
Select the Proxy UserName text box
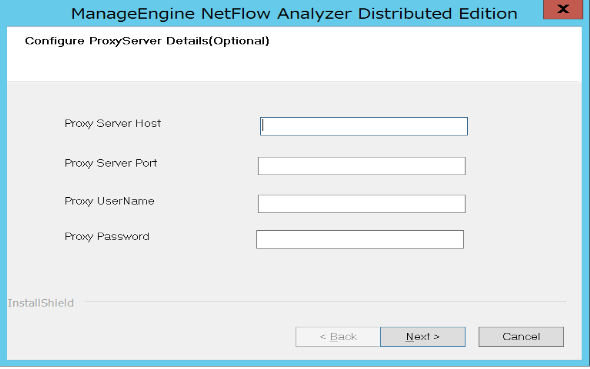pos(362,203)
